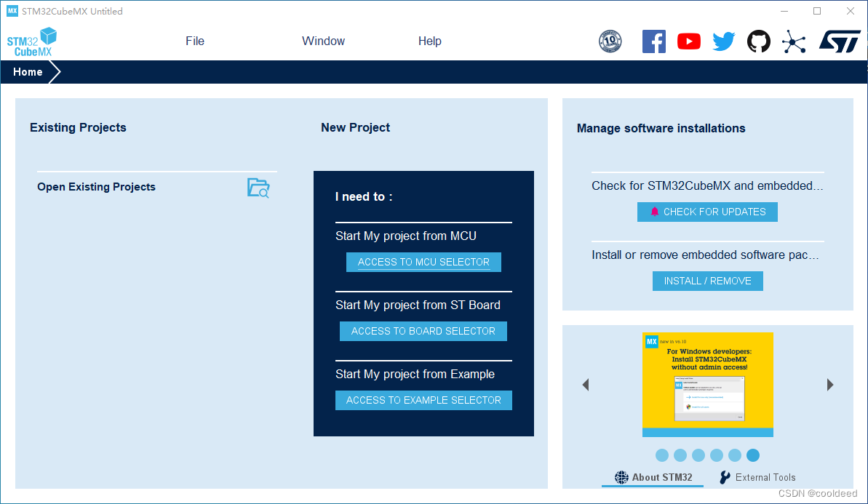Click the 'Start My project from ST Board' text

tap(418, 305)
